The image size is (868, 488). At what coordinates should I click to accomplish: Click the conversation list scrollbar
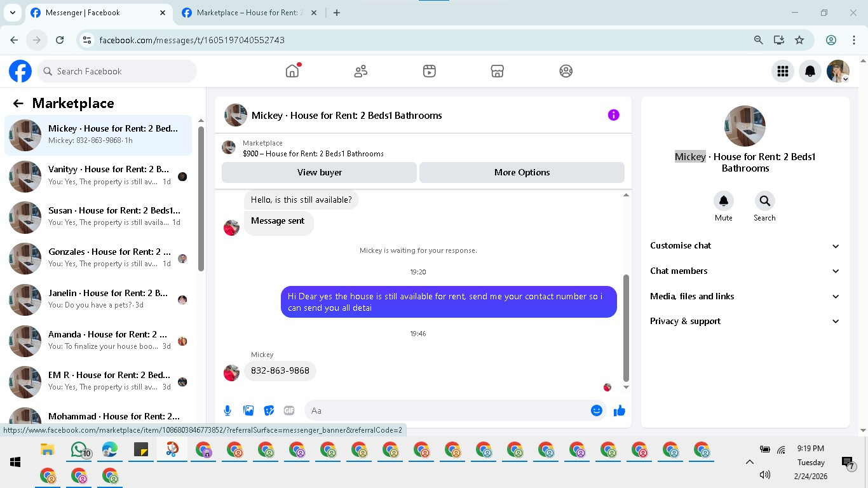[x=201, y=199]
